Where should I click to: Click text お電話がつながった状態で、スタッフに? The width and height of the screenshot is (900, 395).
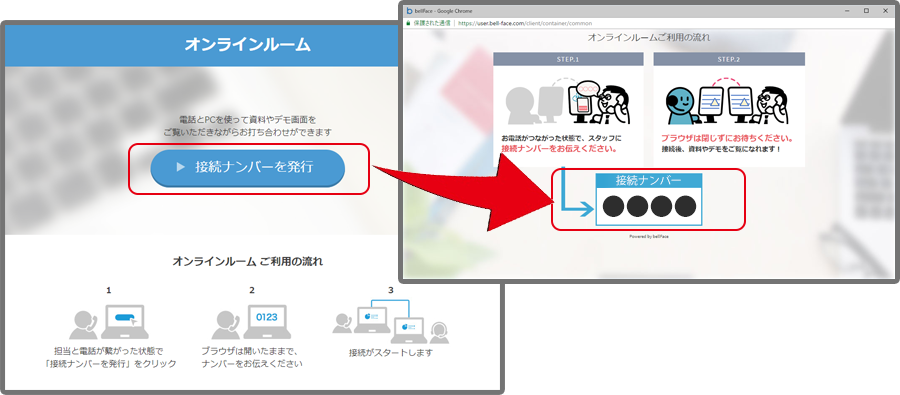[561, 139]
